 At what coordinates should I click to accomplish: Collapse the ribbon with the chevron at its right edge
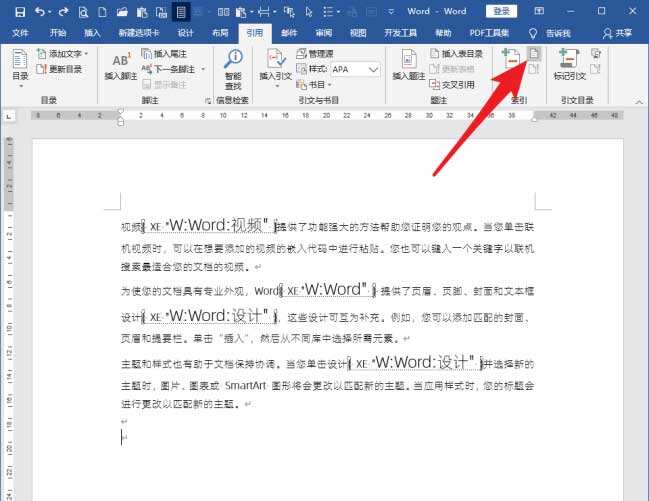point(639,101)
